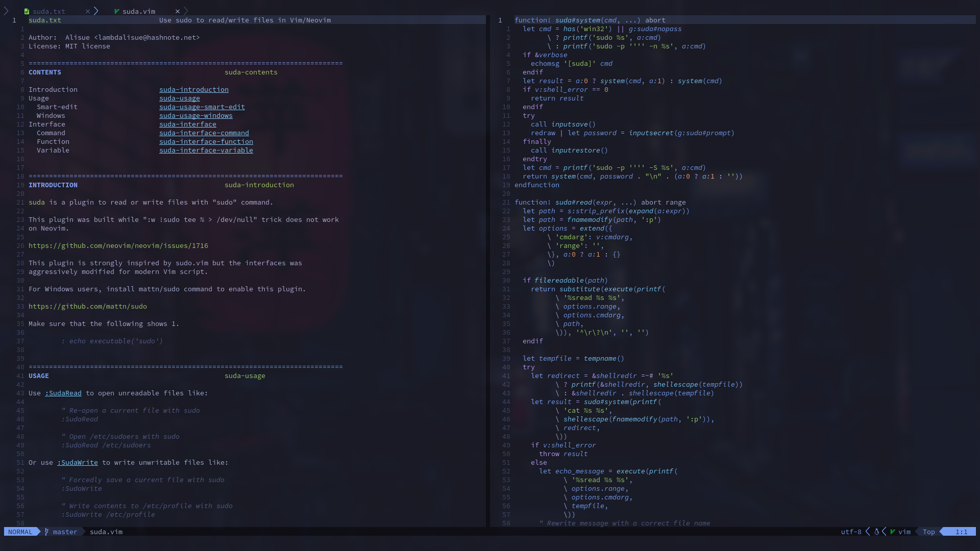
Task: Click the :SudaWrite command link
Action: (x=78, y=462)
